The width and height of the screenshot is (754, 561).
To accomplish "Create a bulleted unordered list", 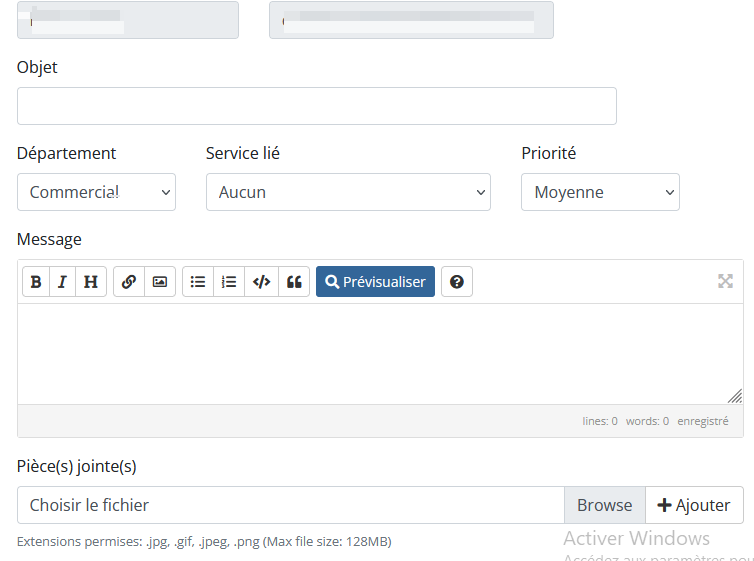I will point(198,282).
